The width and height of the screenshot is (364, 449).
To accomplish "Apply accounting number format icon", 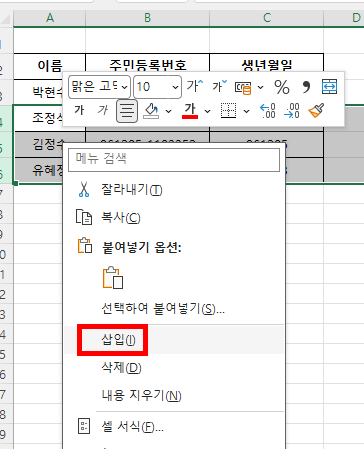I will (243, 87).
